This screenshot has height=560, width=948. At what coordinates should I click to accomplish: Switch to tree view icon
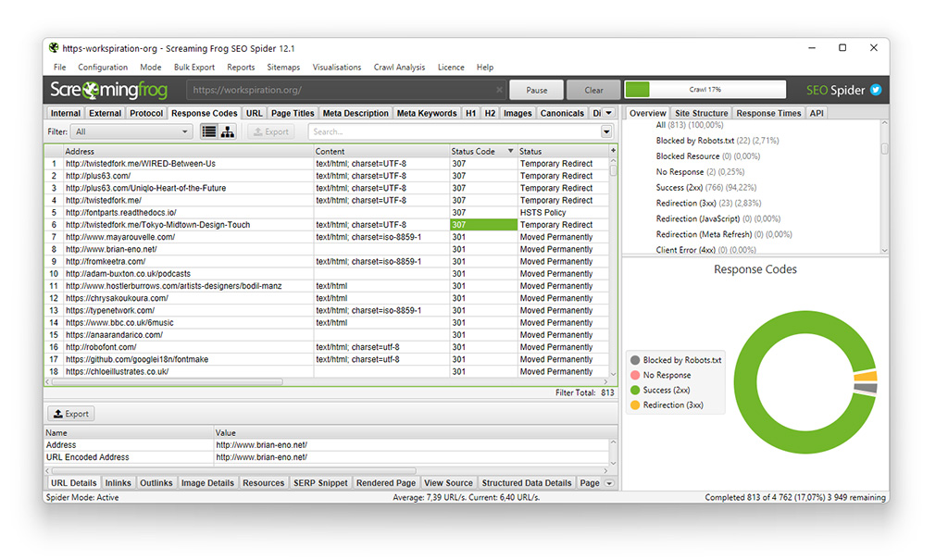228,131
